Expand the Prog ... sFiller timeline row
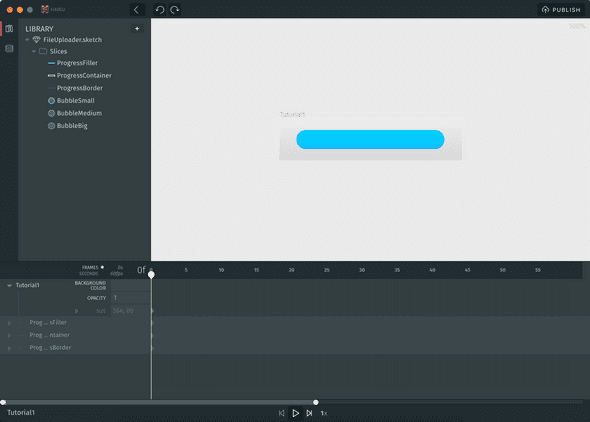This screenshot has width=590, height=422. point(9,323)
